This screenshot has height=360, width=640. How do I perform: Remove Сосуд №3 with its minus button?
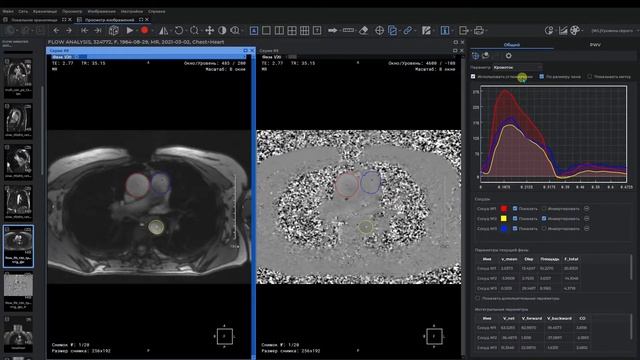tap(587, 229)
